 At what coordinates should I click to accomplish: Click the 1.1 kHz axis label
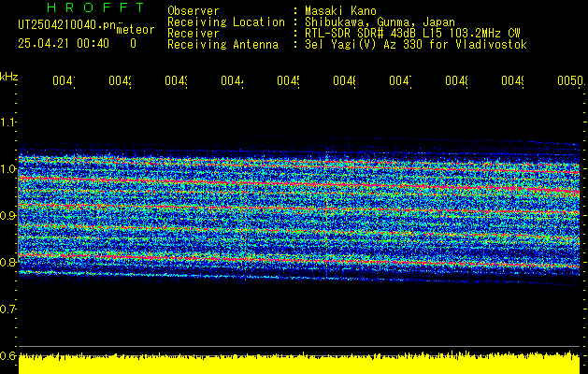(8, 122)
